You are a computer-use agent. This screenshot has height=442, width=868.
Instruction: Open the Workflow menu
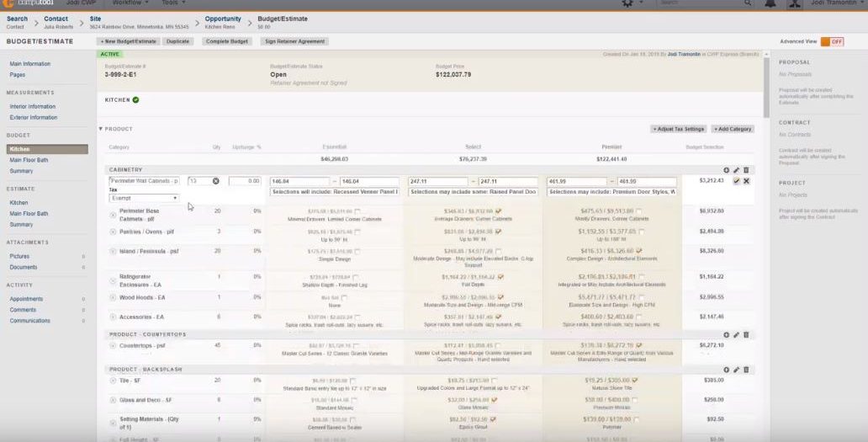129,3
